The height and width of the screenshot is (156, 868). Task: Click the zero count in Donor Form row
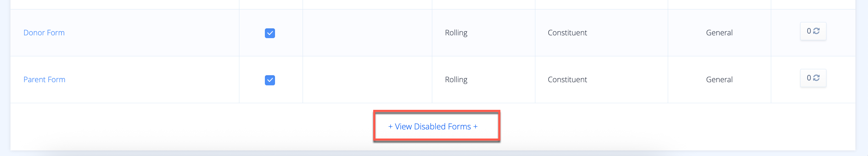tap(809, 31)
